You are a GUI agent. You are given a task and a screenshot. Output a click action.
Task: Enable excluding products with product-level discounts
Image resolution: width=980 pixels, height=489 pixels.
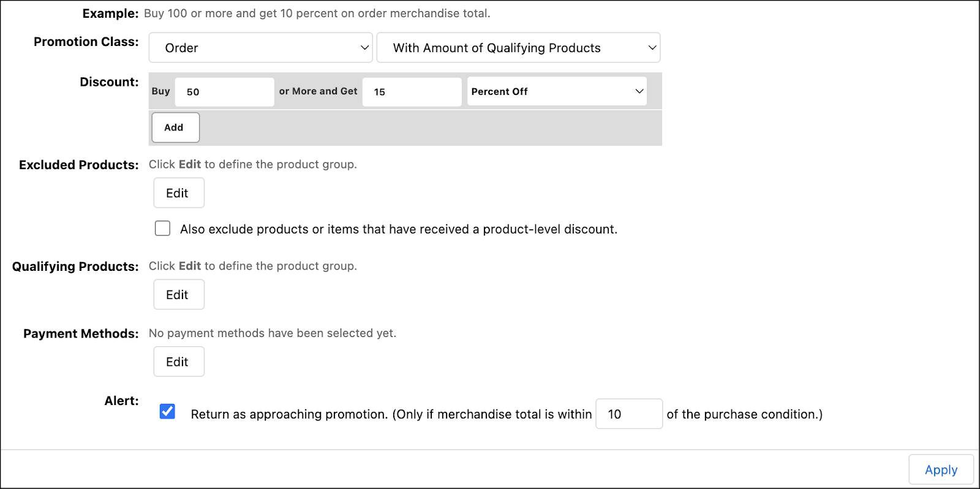point(162,228)
